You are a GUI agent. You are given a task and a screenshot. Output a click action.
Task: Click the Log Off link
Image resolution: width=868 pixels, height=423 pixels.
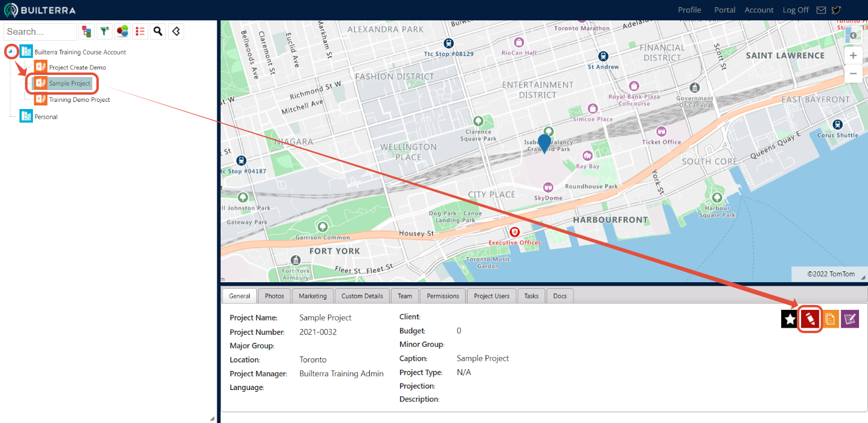click(x=796, y=10)
